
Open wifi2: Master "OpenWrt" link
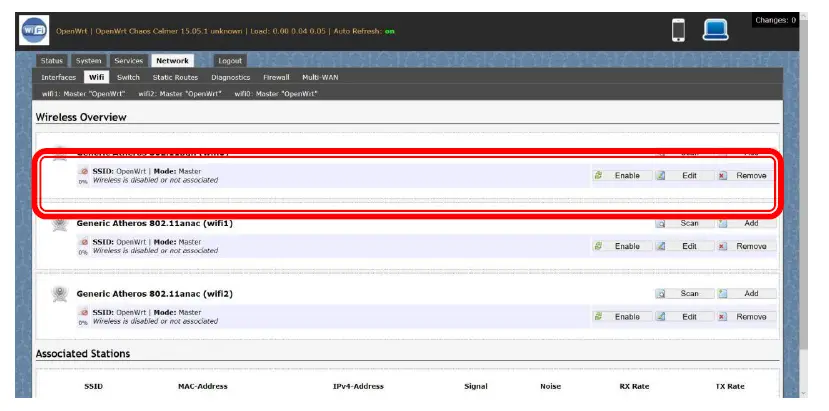click(x=180, y=94)
